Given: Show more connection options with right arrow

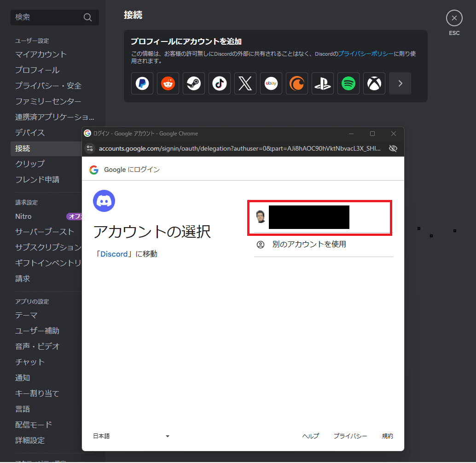Looking at the screenshot, I should coord(400,83).
